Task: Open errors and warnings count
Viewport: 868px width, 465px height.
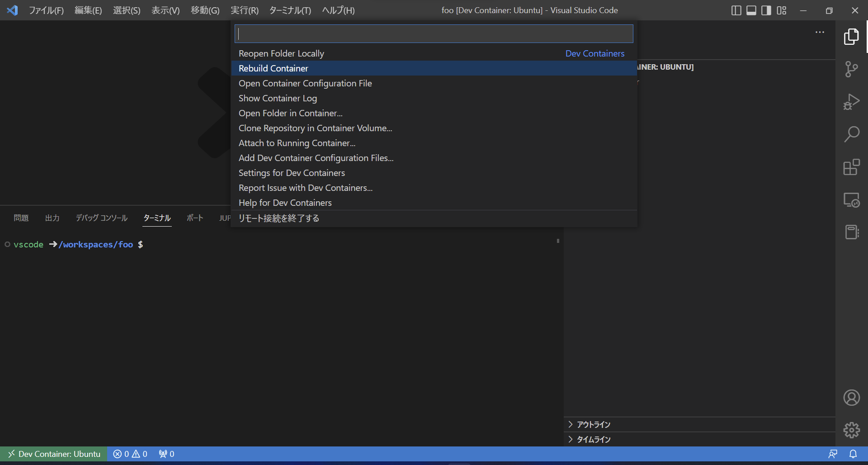Action: (130, 454)
